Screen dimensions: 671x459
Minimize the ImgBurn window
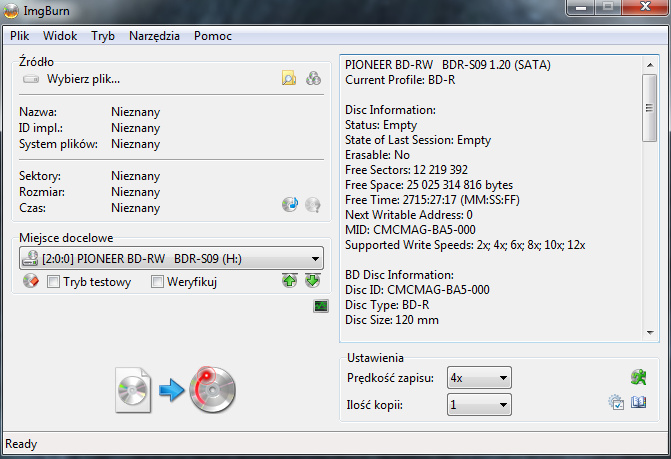point(581,7)
